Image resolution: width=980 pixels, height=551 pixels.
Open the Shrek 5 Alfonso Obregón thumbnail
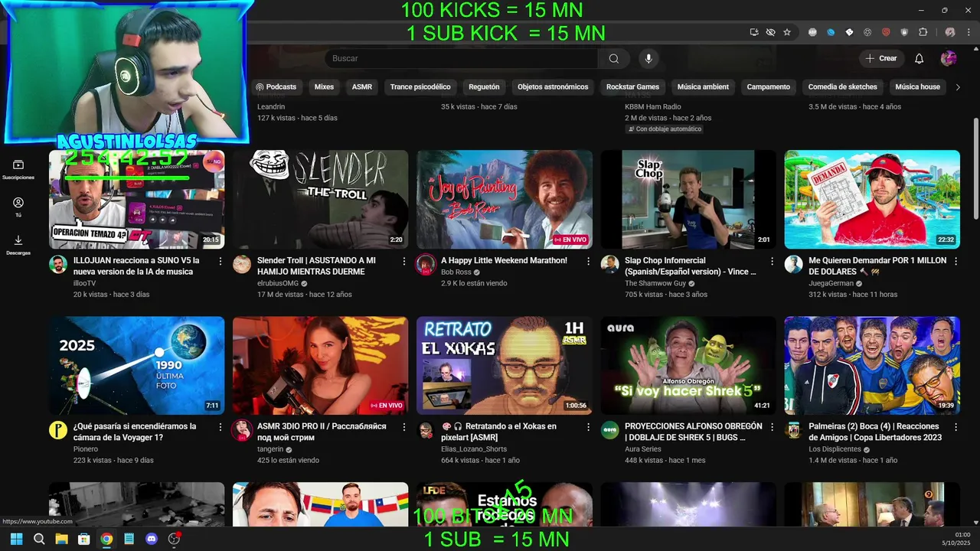pyautogui.click(x=688, y=365)
